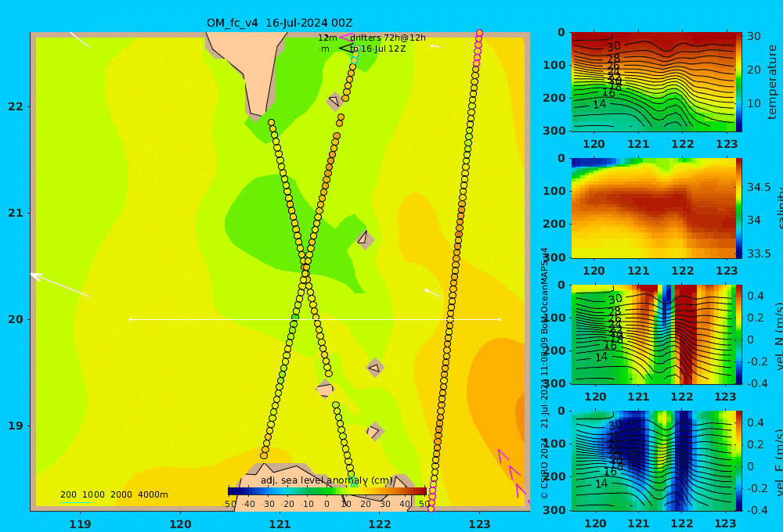Open the salinity cross-section panel
This screenshot has height=532, width=783.
pyautogui.click(x=653, y=208)
